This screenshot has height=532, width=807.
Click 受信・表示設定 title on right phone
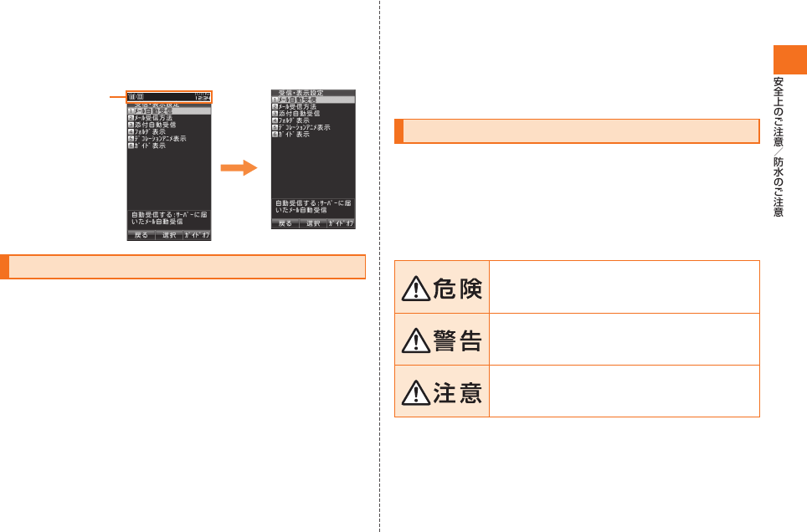point(301,93)
